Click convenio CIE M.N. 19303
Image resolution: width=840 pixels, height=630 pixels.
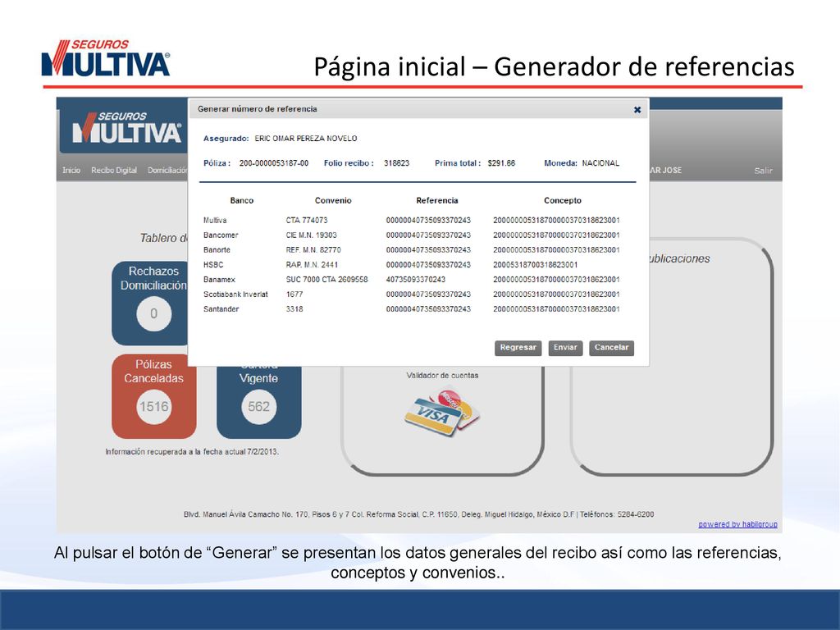click(311, 235)
